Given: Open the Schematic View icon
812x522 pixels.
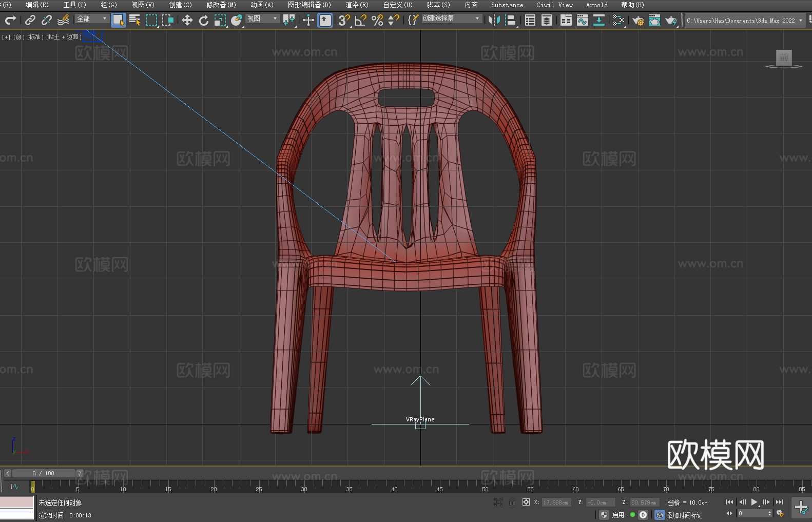Looking at the screenshot, I should coord(599,20).
